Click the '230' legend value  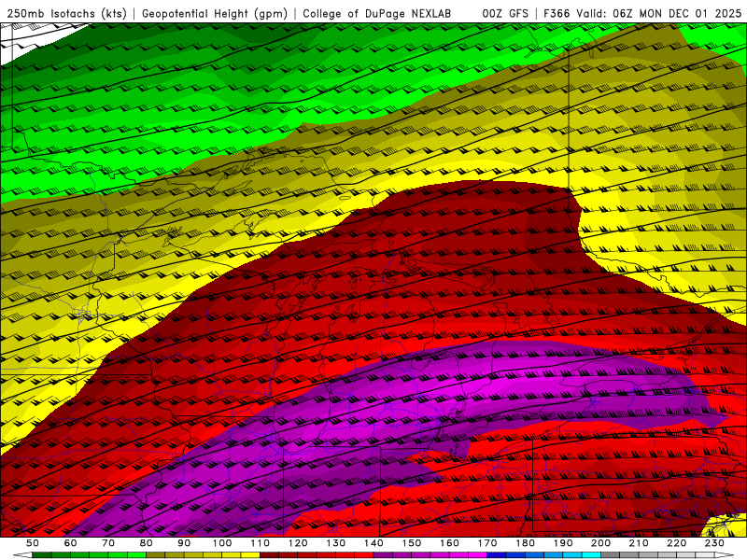[x=714, y=543]
